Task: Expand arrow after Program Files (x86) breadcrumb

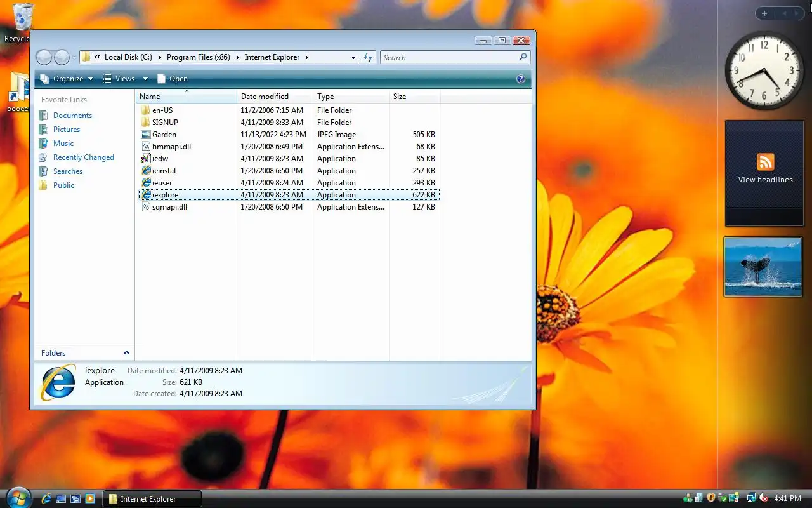Action: click(237, 57)
